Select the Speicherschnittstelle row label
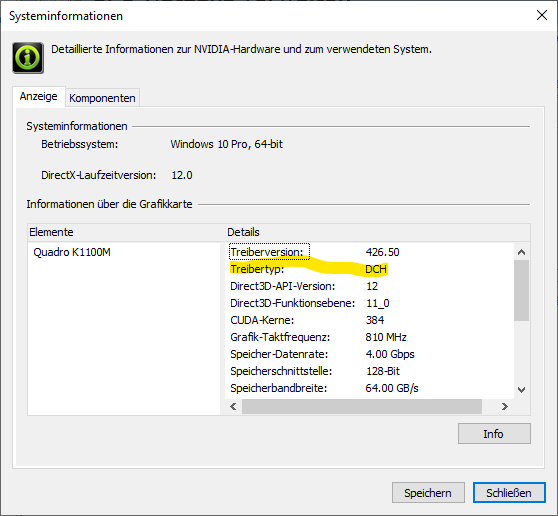558x516 pixels. tap(281, 371)
